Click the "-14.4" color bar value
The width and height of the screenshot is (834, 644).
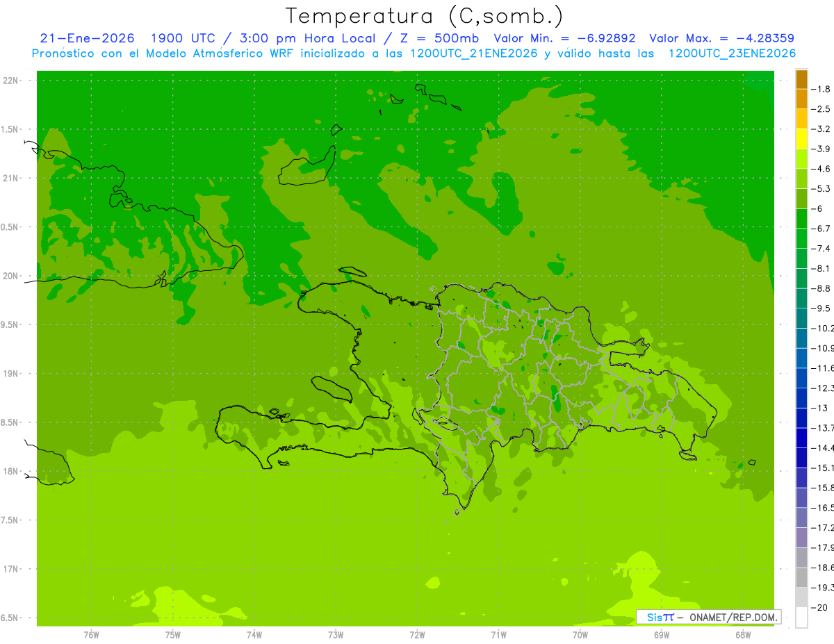tap(822, 447)
